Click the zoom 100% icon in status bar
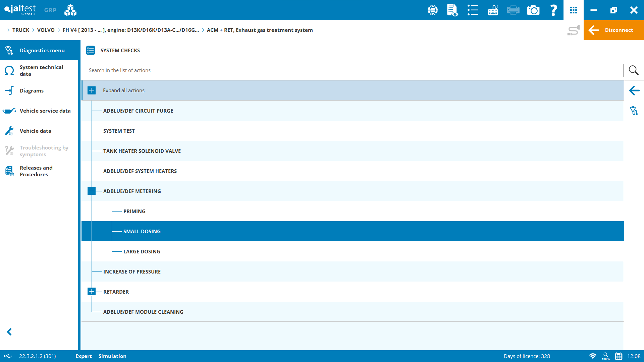This screenshot has height=362, width=644. coord(606,356)
